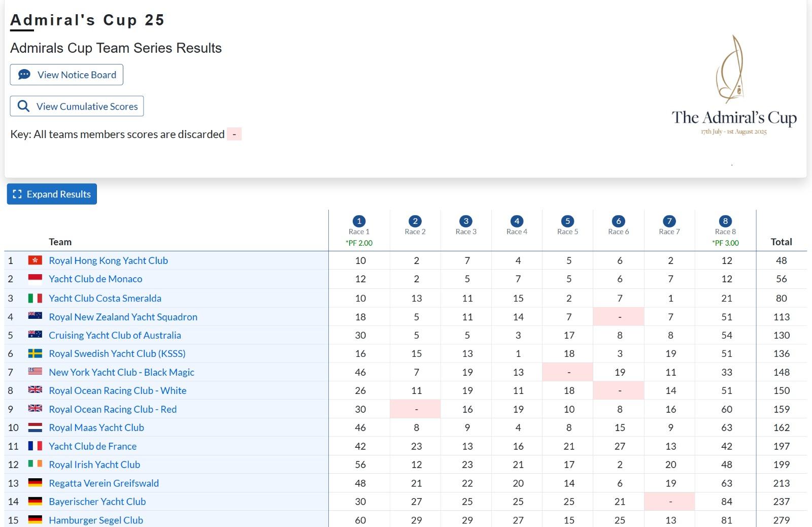This screenshot has width=812, height=527.
Task: Click the Race 2 number badge
Action: pos(415,221)
